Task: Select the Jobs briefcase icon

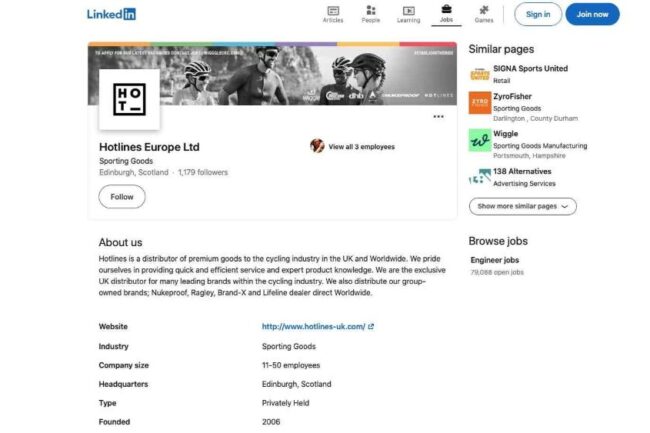Action: click(446, 9)
